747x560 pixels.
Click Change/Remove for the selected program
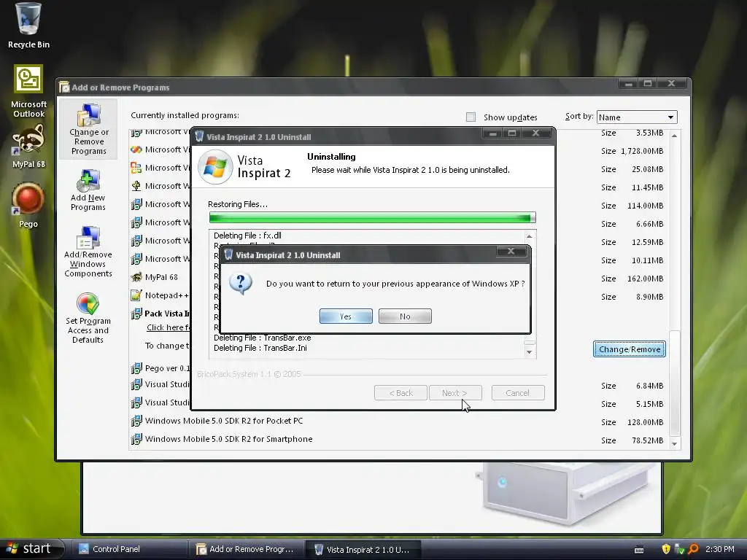[630, 349]
